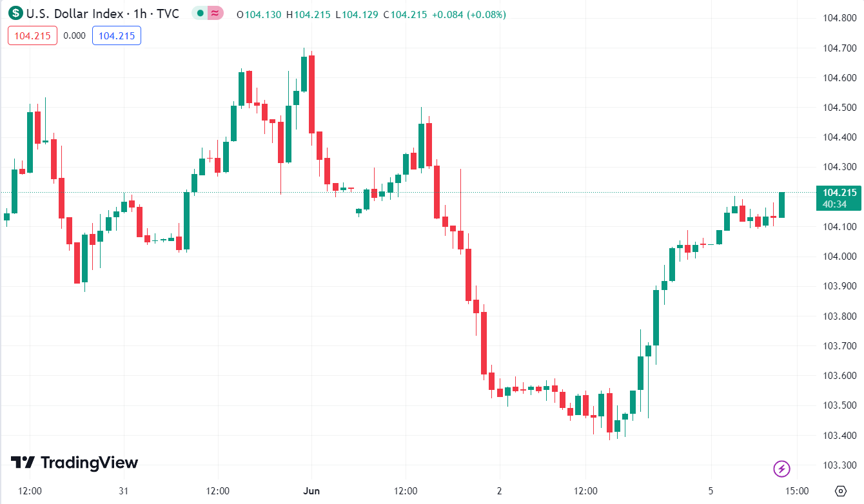Click the TradingView logo
This screenshot has width=864, height=504.
74,463
